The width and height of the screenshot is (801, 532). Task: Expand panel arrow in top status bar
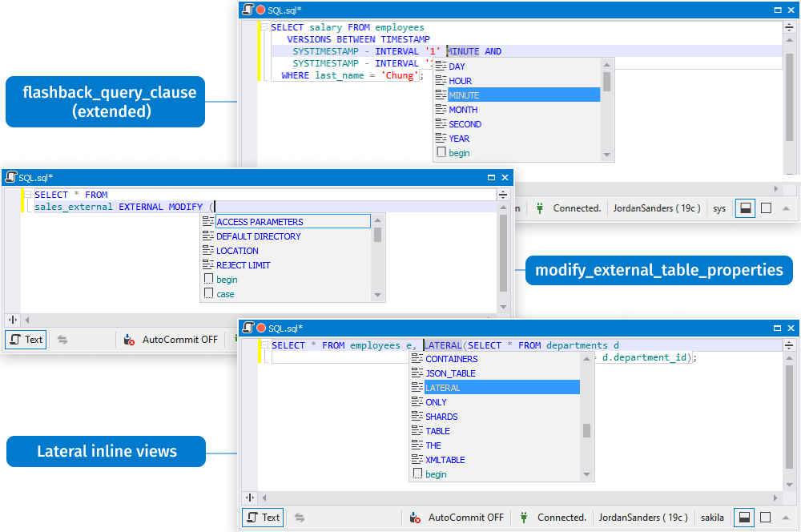pos(787,208)
